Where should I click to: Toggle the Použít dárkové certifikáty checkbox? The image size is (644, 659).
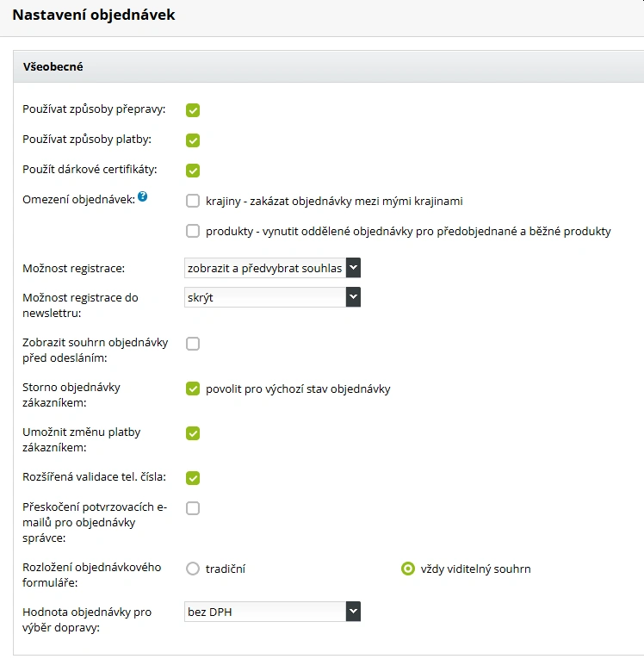[x=193, y=171]
